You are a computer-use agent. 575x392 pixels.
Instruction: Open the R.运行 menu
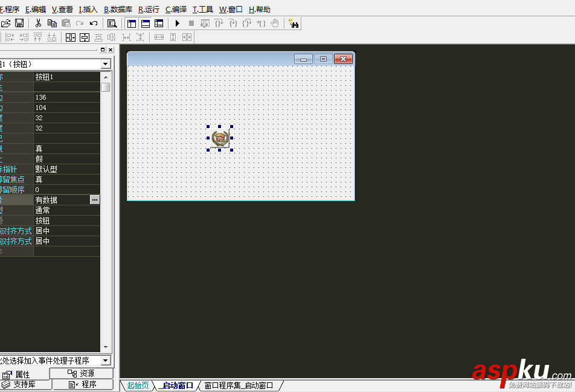click(149, 10)
